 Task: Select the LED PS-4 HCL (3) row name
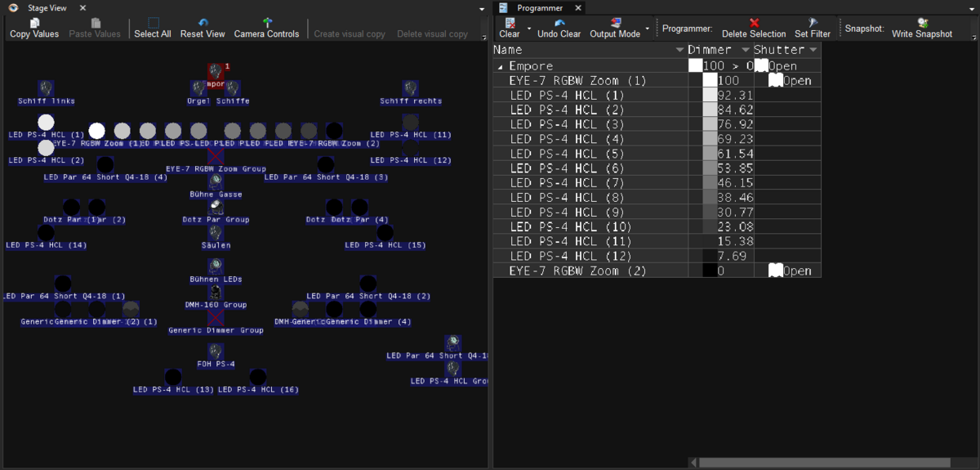pyautogui.click(x=567, y=124)
